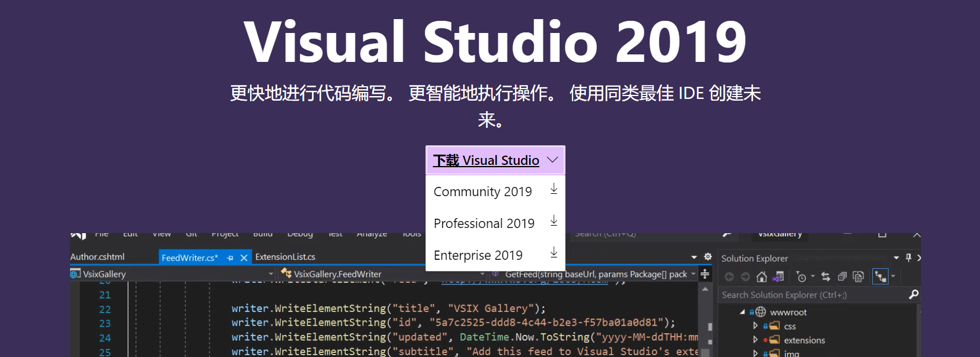Open the Debug menu in Visual Studio
980x357 pixels.
click(300, 234)
